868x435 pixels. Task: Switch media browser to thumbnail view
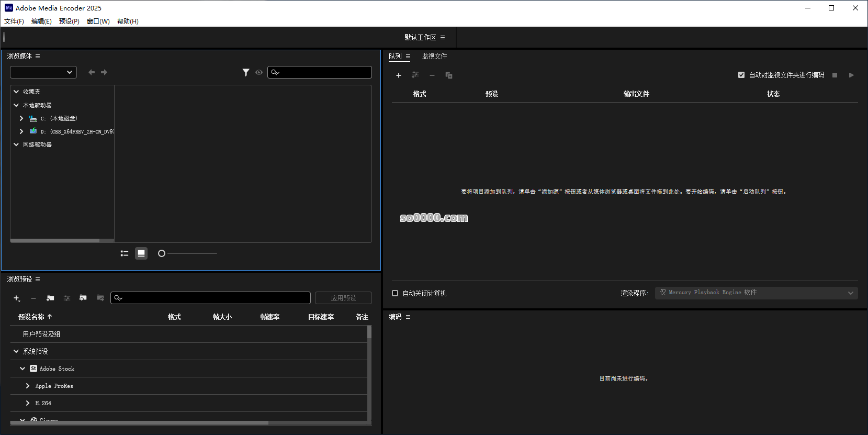click(141, 253)
